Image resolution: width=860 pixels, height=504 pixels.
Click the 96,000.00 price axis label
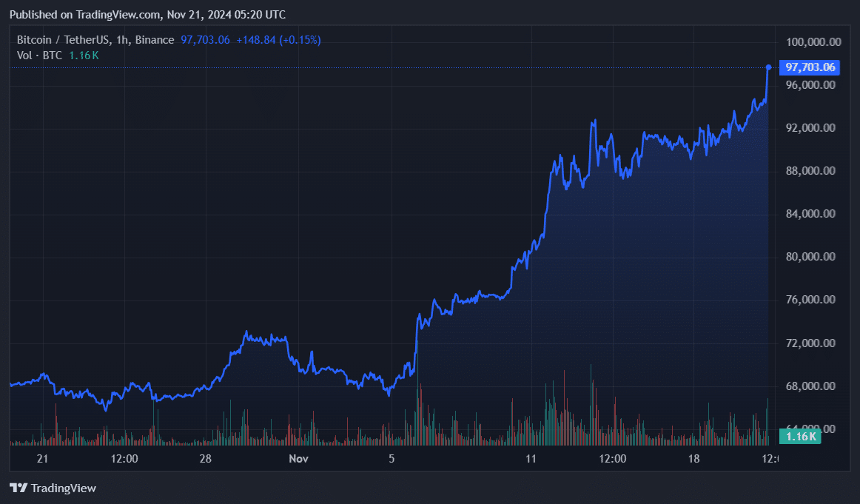[x=810, y=85]
